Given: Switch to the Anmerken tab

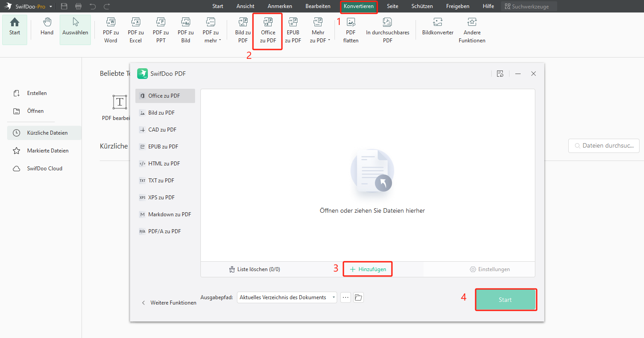Looking at the screenshot, I should pos(280,6).
